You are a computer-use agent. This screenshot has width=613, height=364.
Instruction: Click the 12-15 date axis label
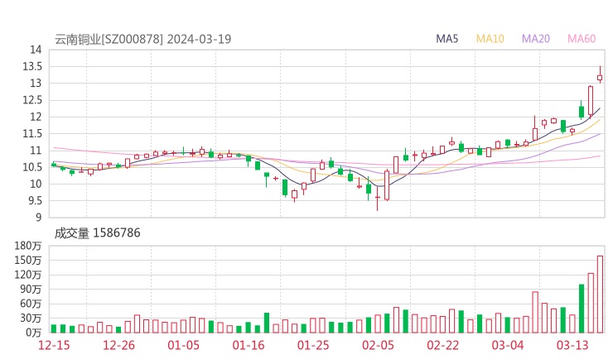(x=54, y=345)
